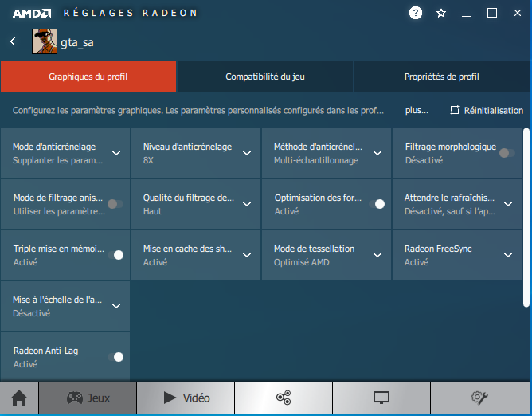Switch to Compatibilité du jeu tab

pos(265,77)
